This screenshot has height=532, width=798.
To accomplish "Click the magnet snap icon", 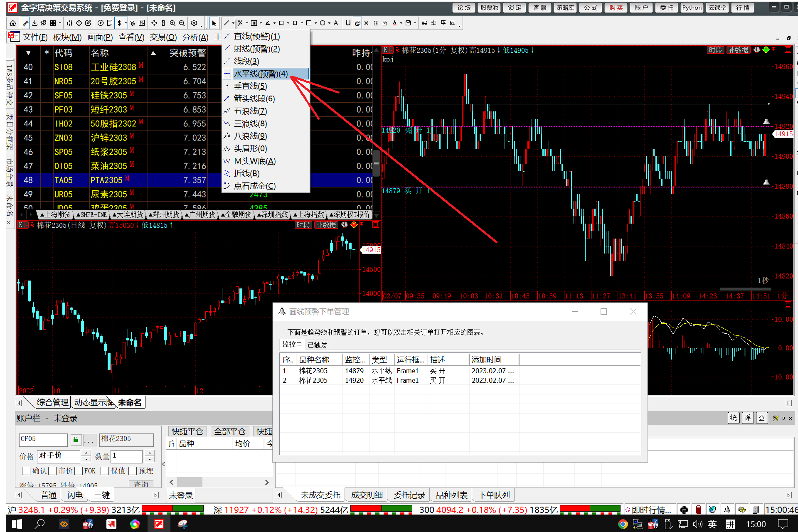I will click(348, 23).
